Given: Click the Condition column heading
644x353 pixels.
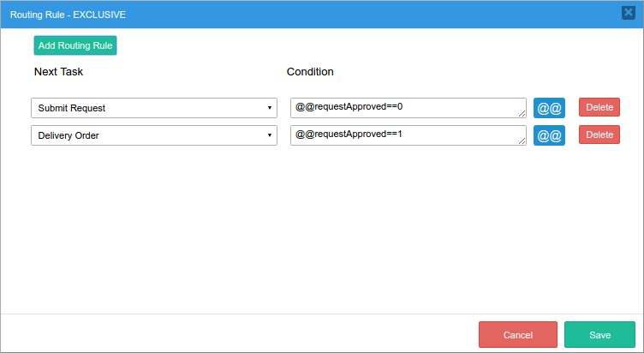Looking at the screenshot, I should click(310, 71).
